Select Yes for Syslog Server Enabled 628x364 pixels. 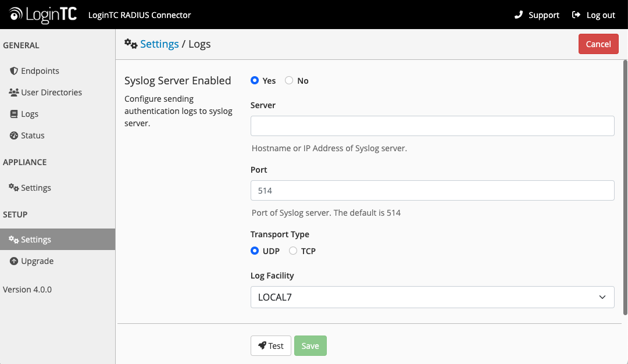254,80
